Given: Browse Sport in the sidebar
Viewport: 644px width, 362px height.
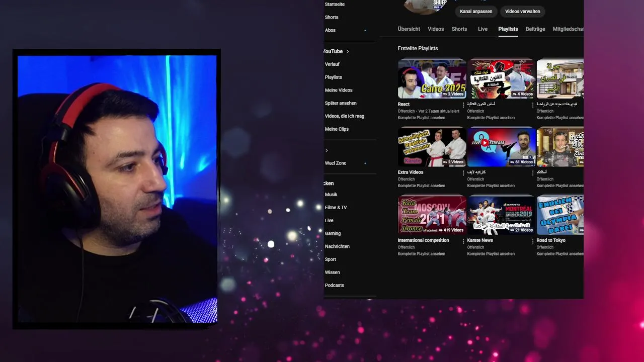Looking at the screenshot, I should [x=331, y=259].
